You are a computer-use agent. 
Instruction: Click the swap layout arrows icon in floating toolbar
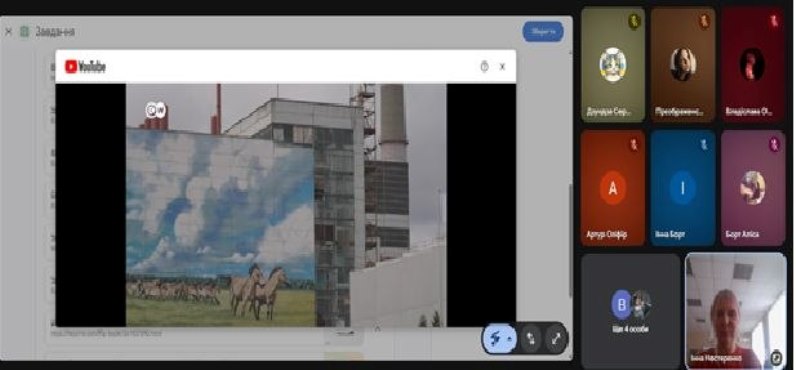coord(530,339)
